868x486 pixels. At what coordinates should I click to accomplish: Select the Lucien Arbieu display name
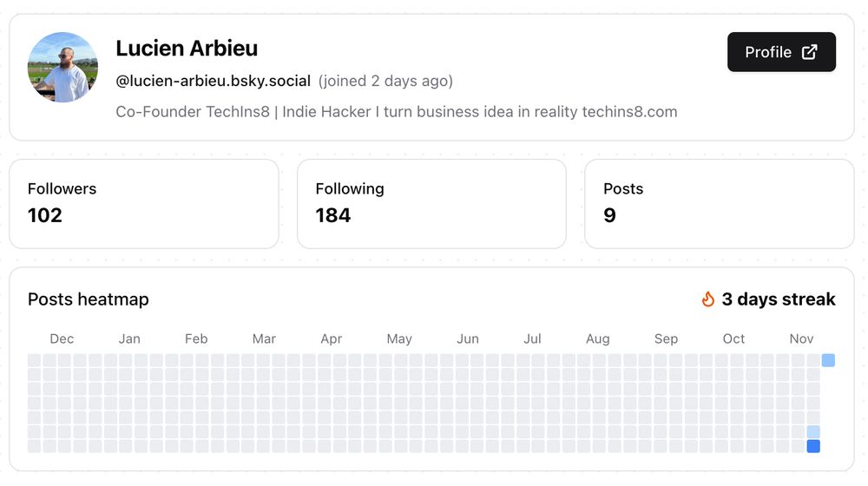(187, 49)
